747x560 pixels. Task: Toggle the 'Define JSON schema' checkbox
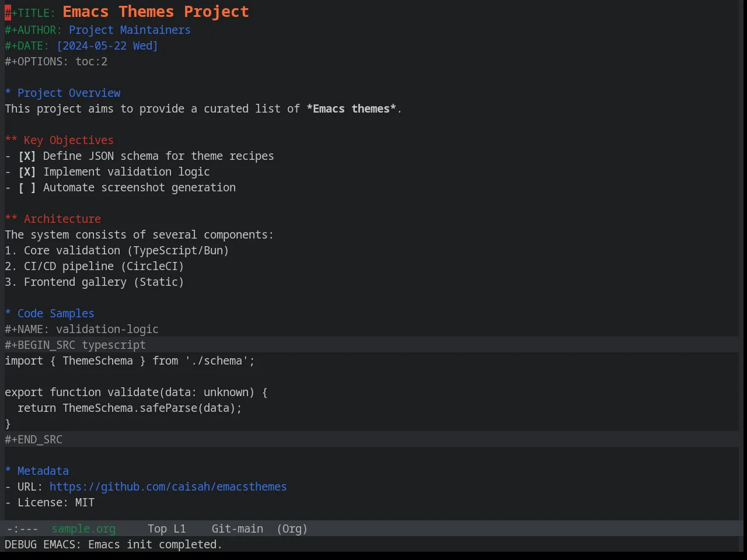pos(27,156)
